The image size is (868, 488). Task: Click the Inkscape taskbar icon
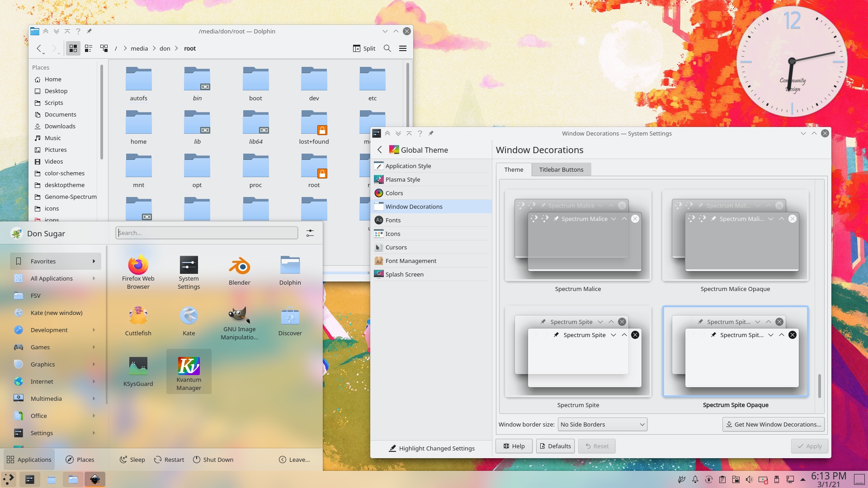pos(95,479)
